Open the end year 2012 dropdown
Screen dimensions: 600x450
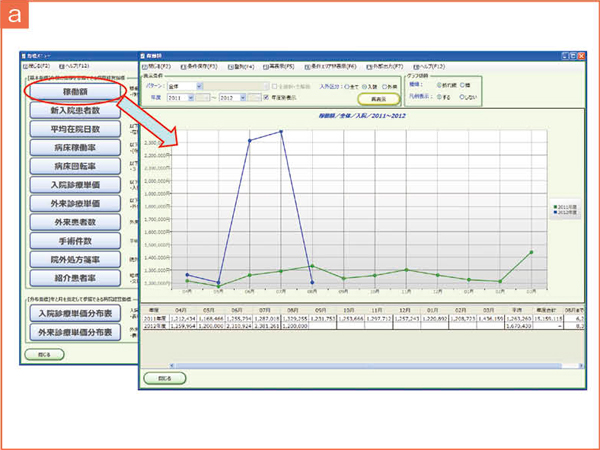click(x=251, y=98)
